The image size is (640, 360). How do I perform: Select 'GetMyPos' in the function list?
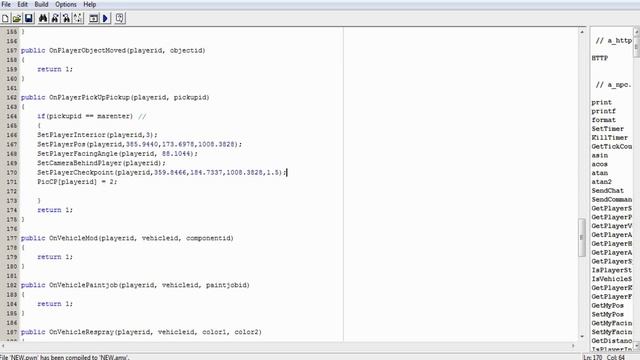coord(608,306)
